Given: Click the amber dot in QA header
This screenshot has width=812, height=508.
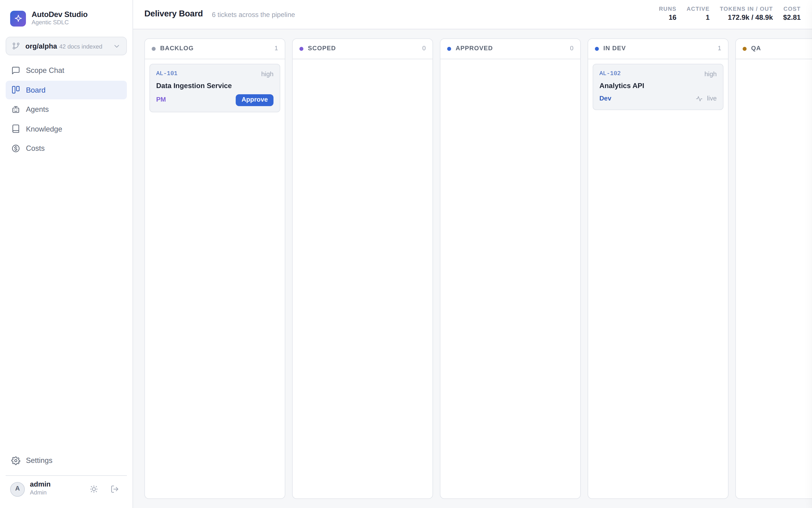Looking at the screenshot, I should pos(745,49).
